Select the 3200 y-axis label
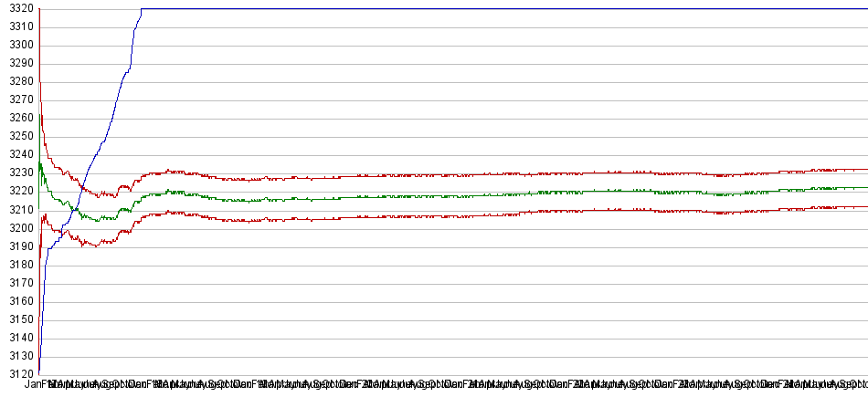 [x=17, y=228]
